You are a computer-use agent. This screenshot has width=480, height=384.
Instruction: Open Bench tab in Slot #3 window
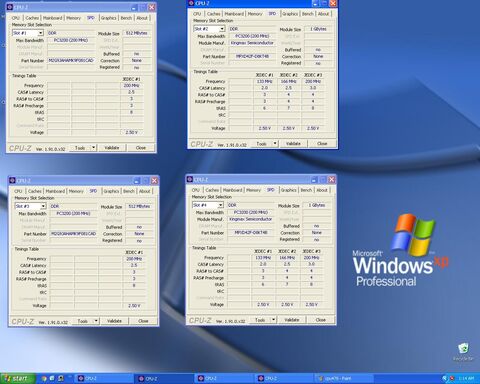[x=129, y=191]
